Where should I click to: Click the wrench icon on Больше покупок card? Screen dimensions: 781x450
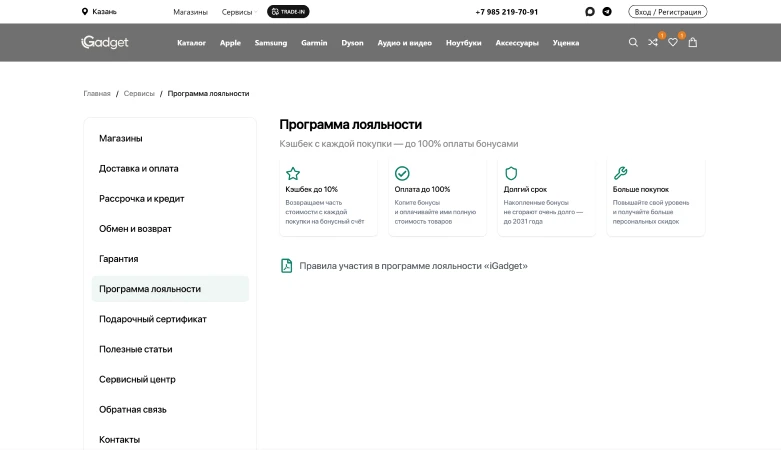[x=620, y=173]
